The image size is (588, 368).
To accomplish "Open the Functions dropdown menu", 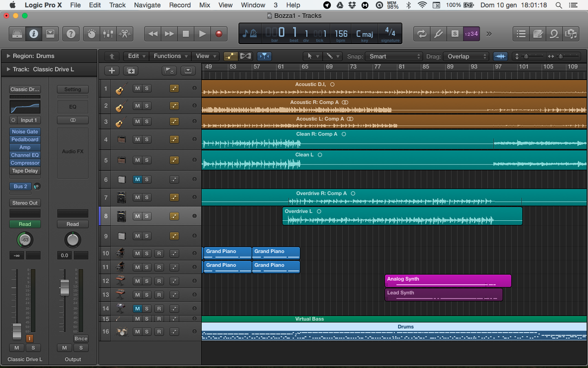I will (170, 56).
